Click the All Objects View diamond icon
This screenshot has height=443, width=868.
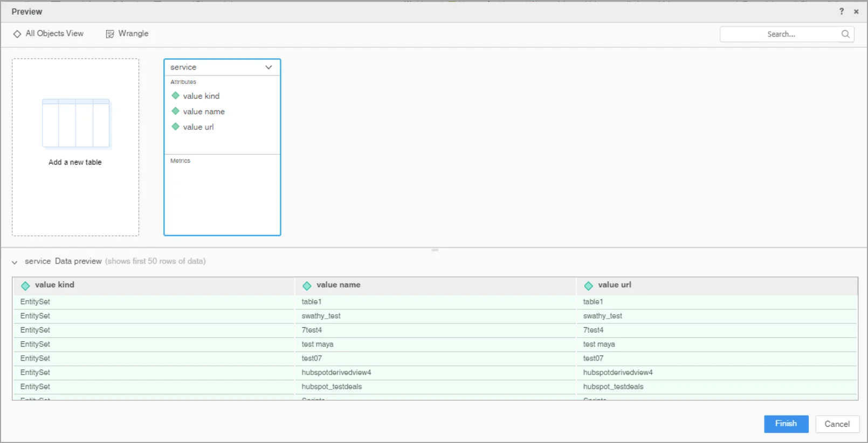(17, 34)
